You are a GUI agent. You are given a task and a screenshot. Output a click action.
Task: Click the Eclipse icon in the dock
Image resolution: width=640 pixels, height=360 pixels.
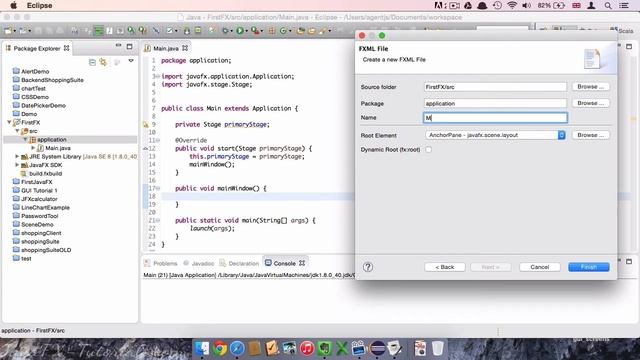pos(378,349)
